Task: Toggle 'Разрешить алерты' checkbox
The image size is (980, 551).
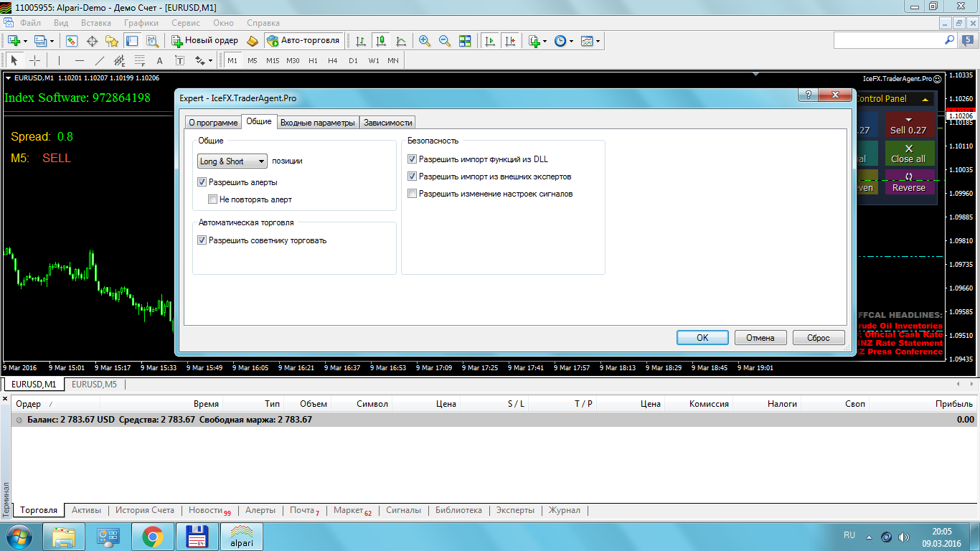Action: [x=202, y=182]
